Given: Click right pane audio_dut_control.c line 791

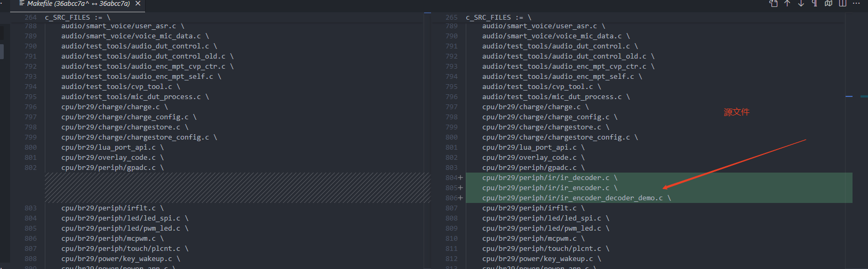Looking at the screenshot, I should pyautogui.click(x=560, y=46).
